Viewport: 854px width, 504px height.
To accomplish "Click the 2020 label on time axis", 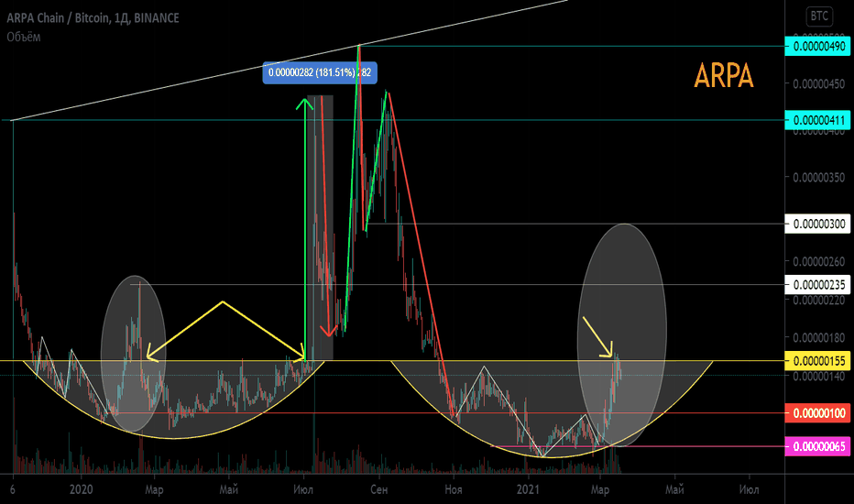I will point(82,489).
